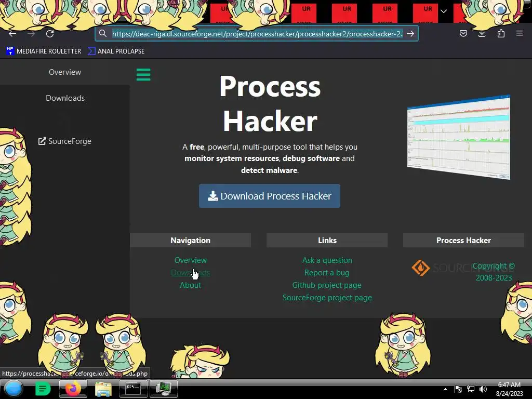Expand the list-all-tabs chevron

[444, 11]
